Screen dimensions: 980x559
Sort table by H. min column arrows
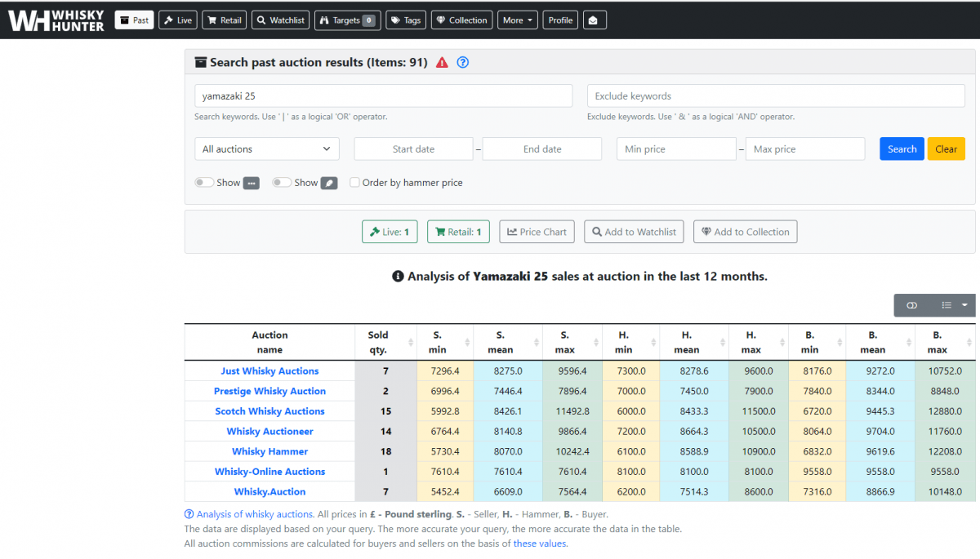pyautogui.click(x=653, y=342)
